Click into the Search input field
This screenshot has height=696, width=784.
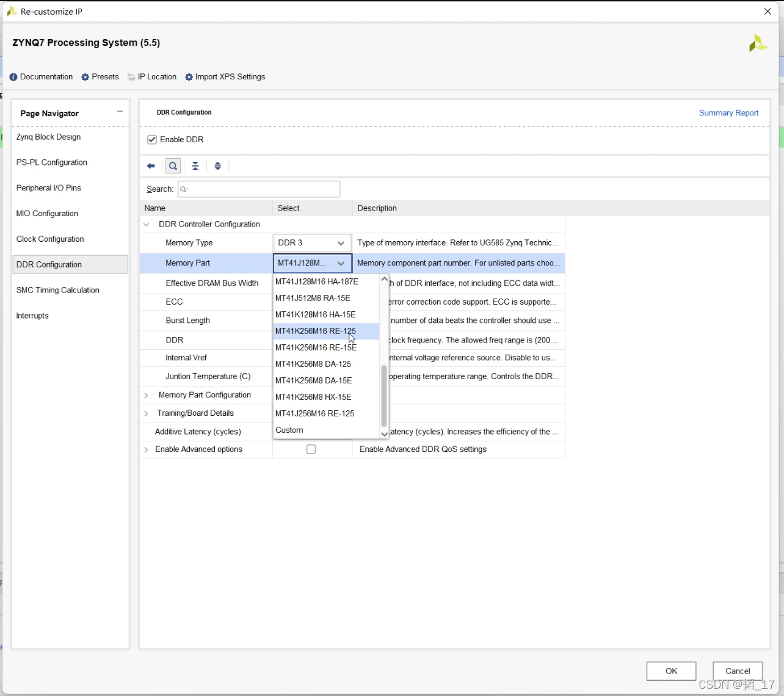pyautogui.click(x=259, y=189)
